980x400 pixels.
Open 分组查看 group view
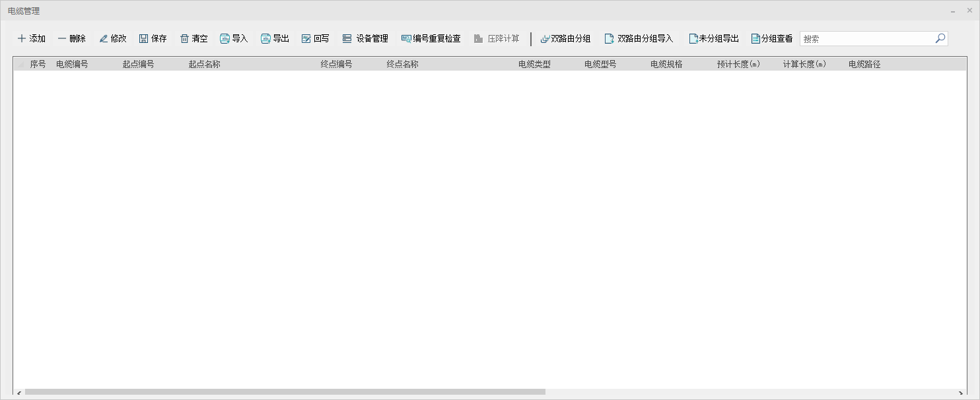coord(772,39)
